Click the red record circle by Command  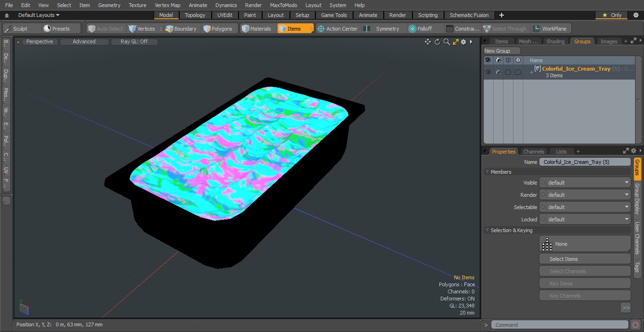coord(636,325)
